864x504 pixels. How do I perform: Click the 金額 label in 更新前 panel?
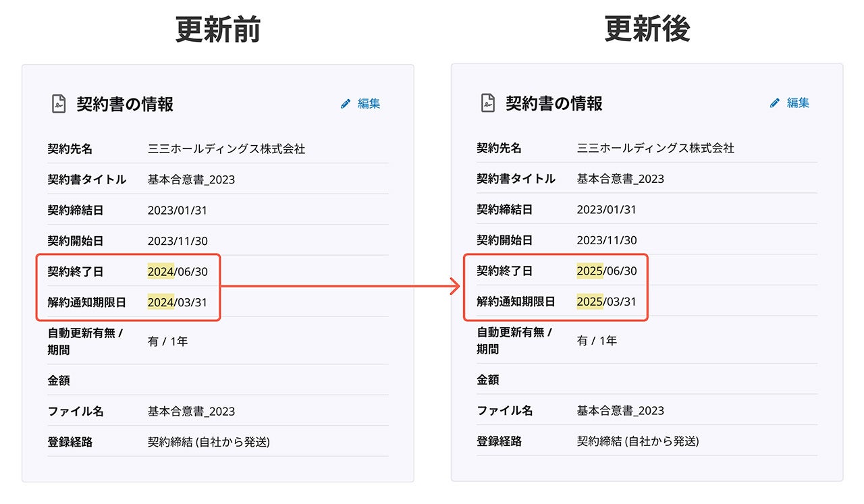click(x=59, y=381)
